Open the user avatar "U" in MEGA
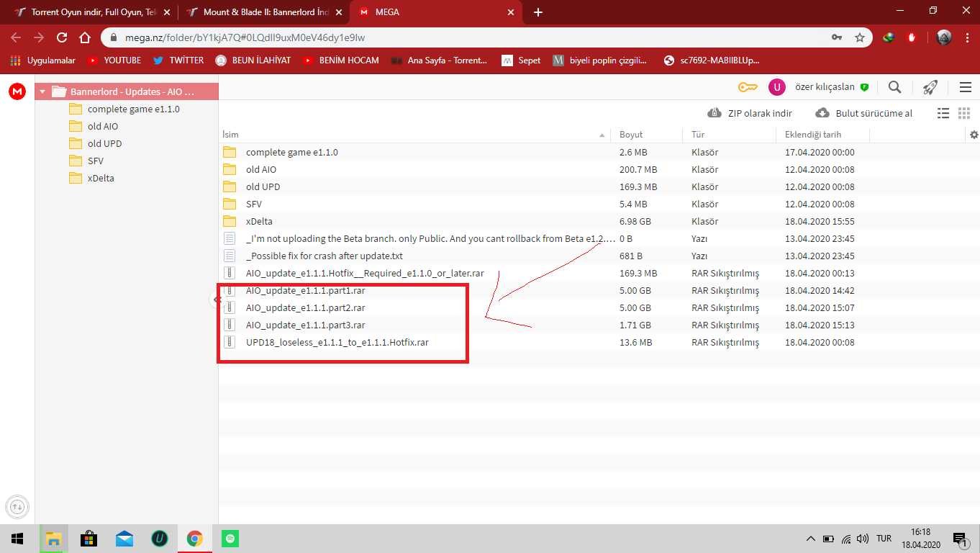 tap(777, 87)
